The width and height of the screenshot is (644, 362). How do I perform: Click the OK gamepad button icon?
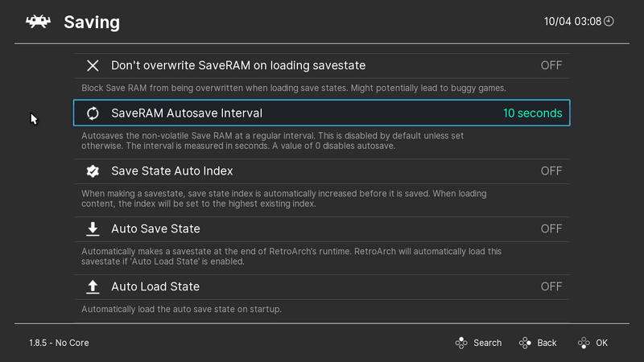[584, 343]
